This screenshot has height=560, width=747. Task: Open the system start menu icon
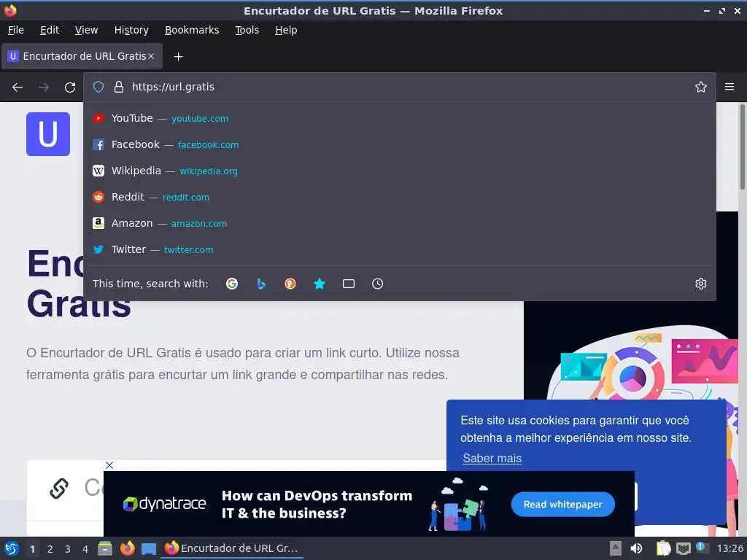tap(12, 548)
